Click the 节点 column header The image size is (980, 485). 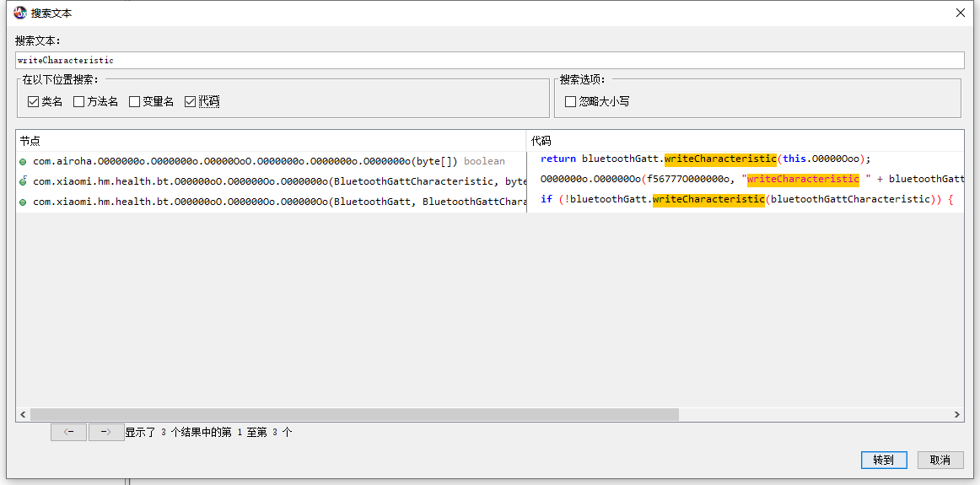click(270, 141)
